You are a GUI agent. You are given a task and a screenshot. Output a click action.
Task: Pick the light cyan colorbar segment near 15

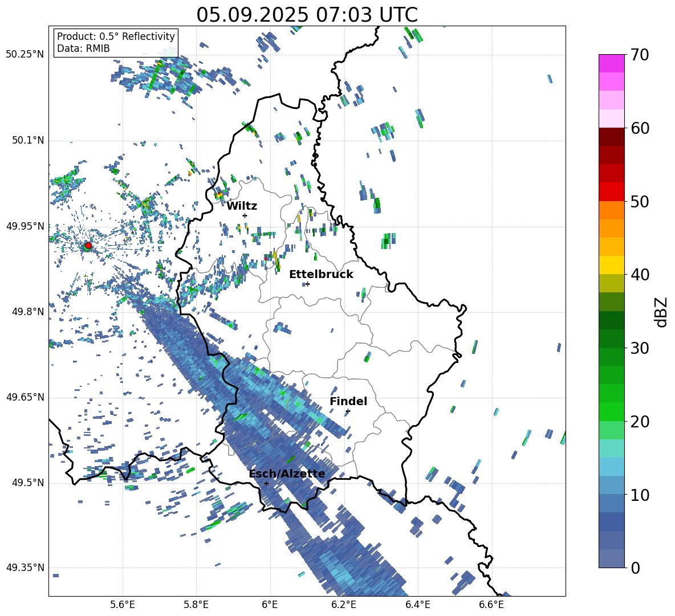611,448
